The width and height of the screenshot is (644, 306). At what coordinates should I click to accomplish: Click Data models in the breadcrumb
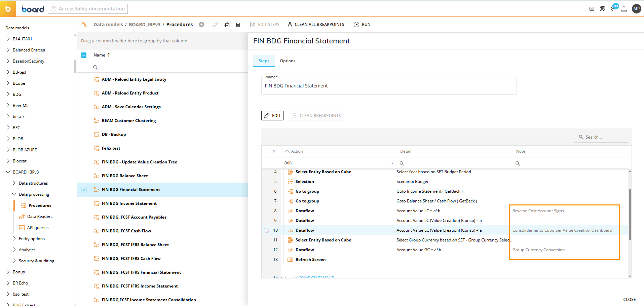pos(108,25)
